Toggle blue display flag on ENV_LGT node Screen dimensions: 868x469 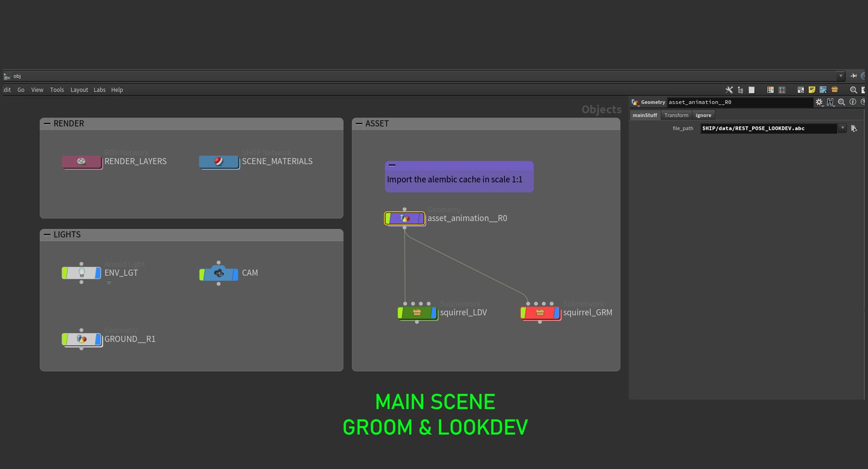98,273
